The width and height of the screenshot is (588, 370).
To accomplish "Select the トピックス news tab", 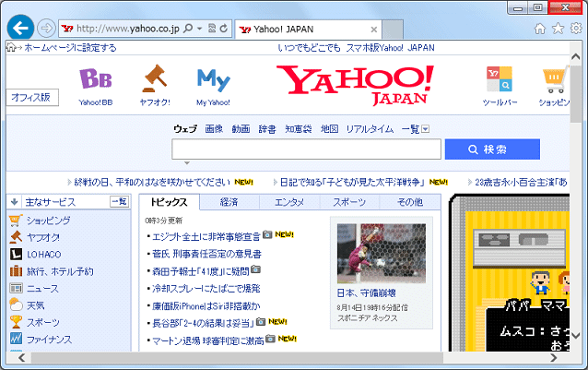I will [x=170, y=202].
